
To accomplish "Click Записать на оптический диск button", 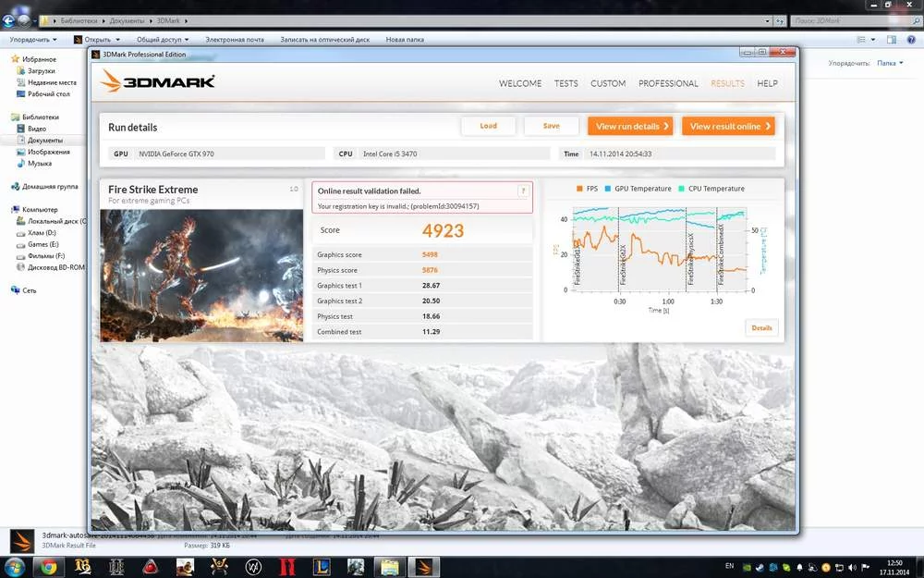I will point(324,40).
